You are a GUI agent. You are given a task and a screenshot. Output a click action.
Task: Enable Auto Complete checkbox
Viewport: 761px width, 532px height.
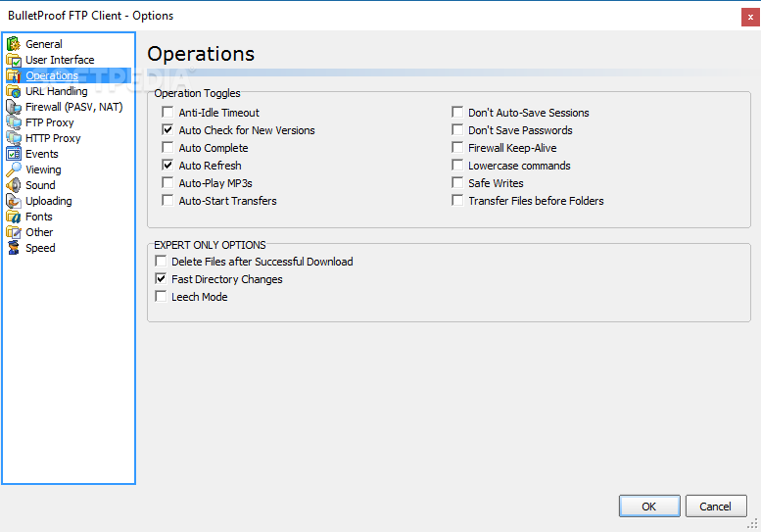click(167, 148)
